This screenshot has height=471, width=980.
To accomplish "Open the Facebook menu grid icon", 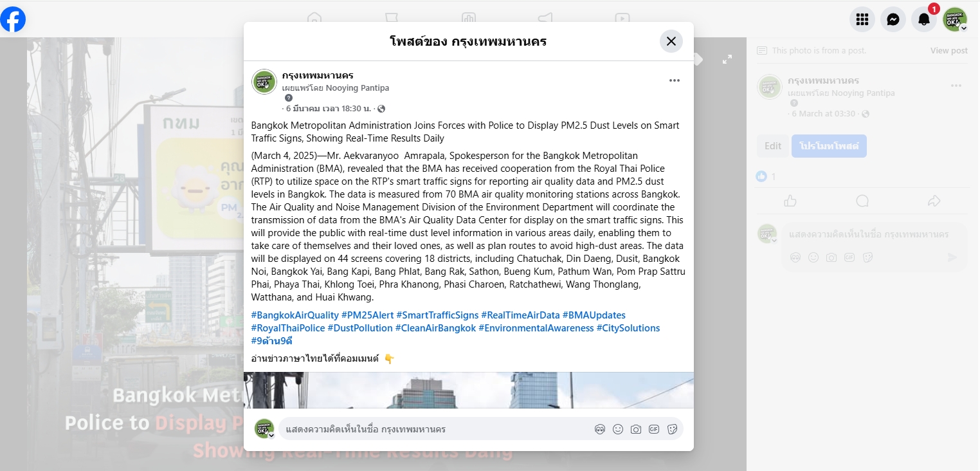I will point(862,19).
